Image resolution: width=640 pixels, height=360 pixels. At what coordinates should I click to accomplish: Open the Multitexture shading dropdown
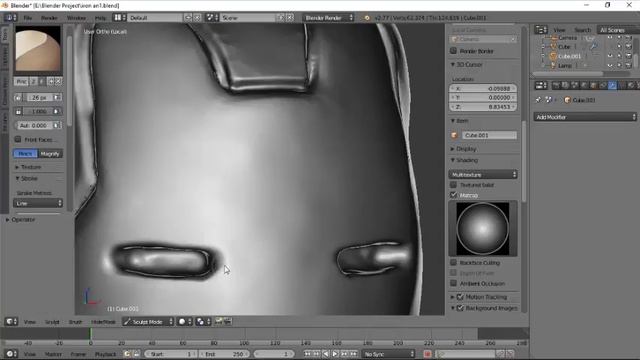tap(483, 175)
